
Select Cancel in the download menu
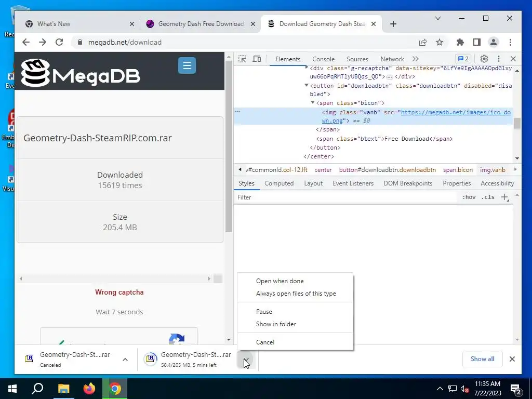(295, 342)
